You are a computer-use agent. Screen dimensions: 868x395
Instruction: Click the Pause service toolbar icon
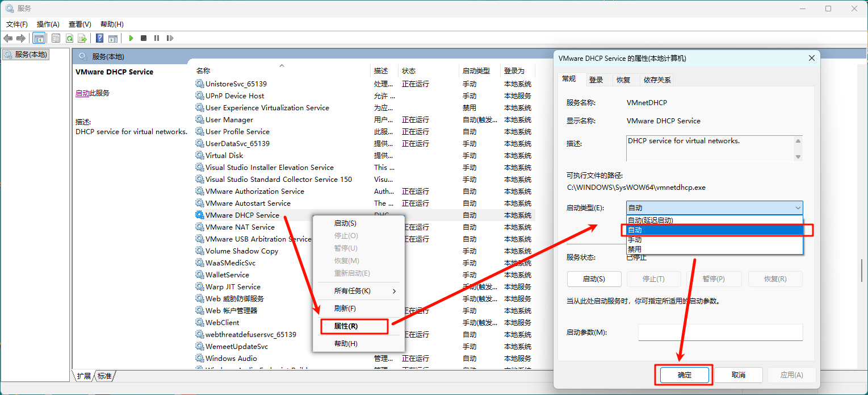point(157,38)
